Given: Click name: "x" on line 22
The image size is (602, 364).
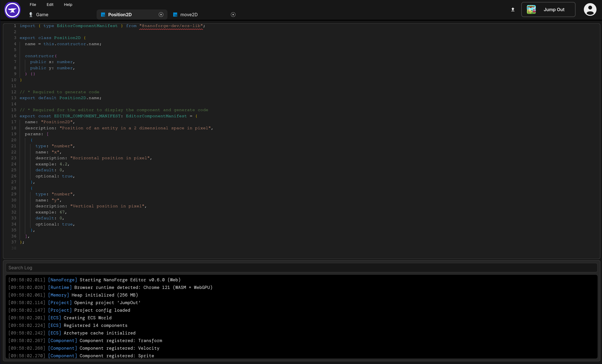Looking at the screenshot, I should (x=48, y=152).
